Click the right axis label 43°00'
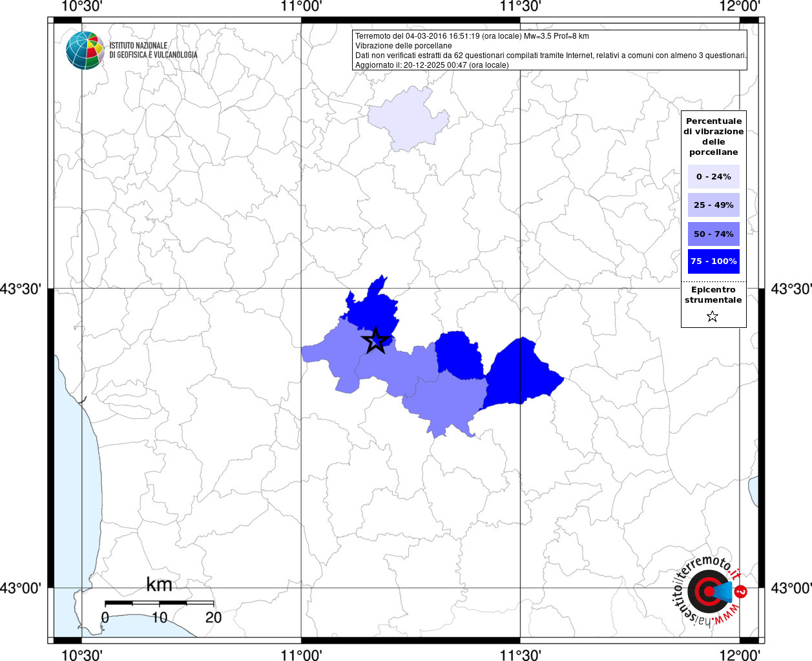 [x=791, y=588]
